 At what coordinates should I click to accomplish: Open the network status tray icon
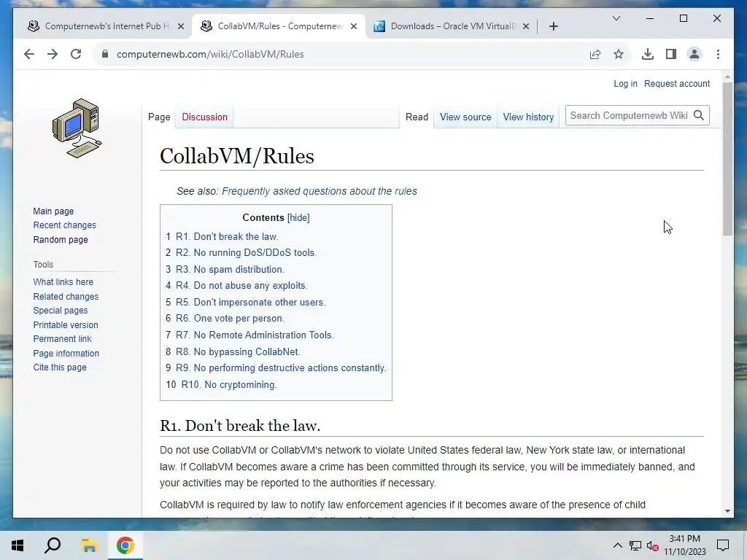point(635,545)
